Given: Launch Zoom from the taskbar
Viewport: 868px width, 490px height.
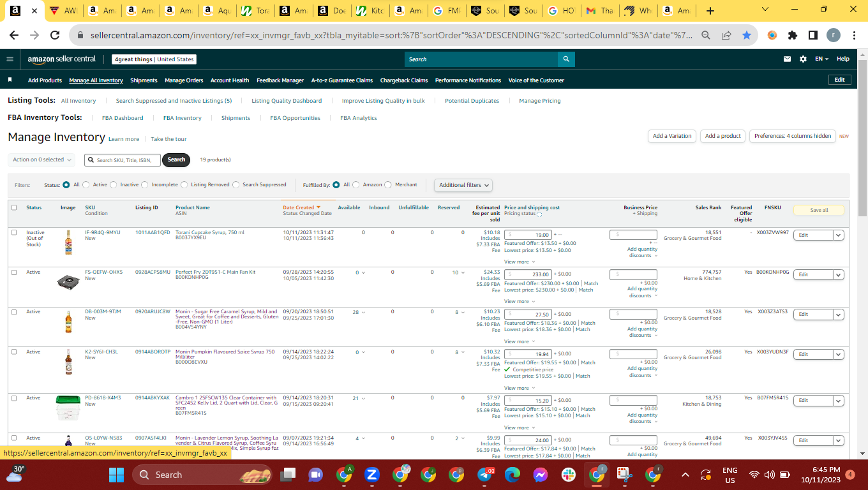Looking at the screenshot, I should [x=372, y=475].
